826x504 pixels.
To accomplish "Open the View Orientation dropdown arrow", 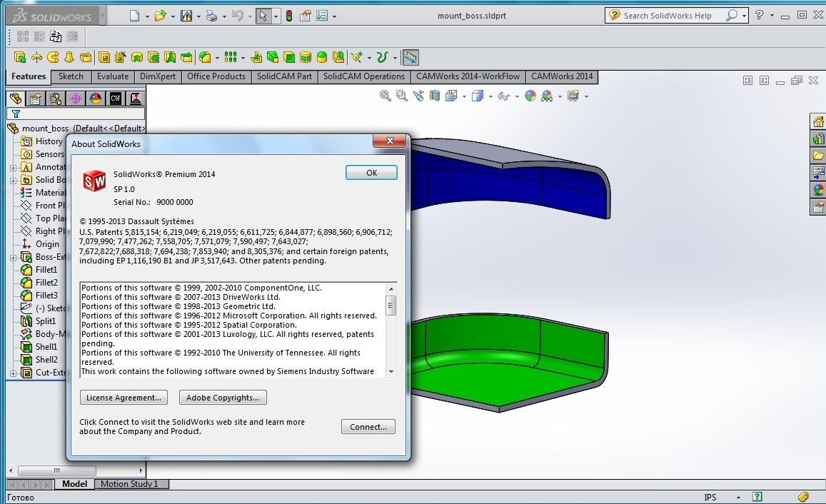I will 464,96.
